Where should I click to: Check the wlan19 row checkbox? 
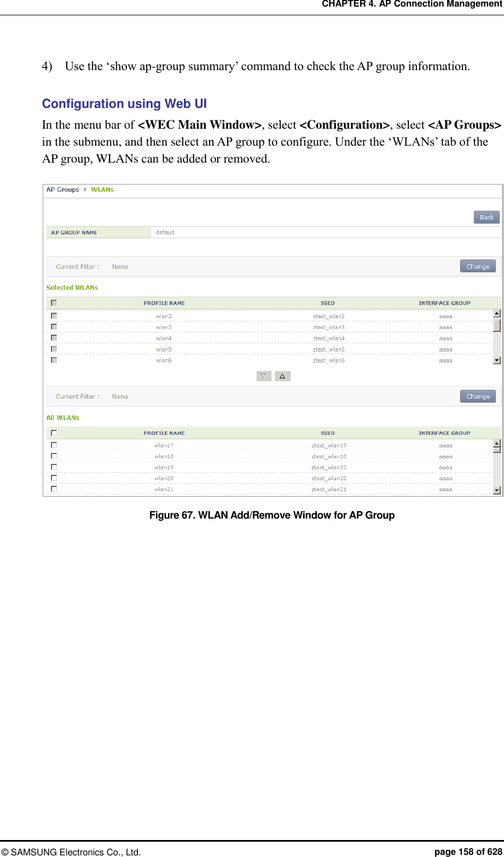pyautogui.click(x=54, y=467)
